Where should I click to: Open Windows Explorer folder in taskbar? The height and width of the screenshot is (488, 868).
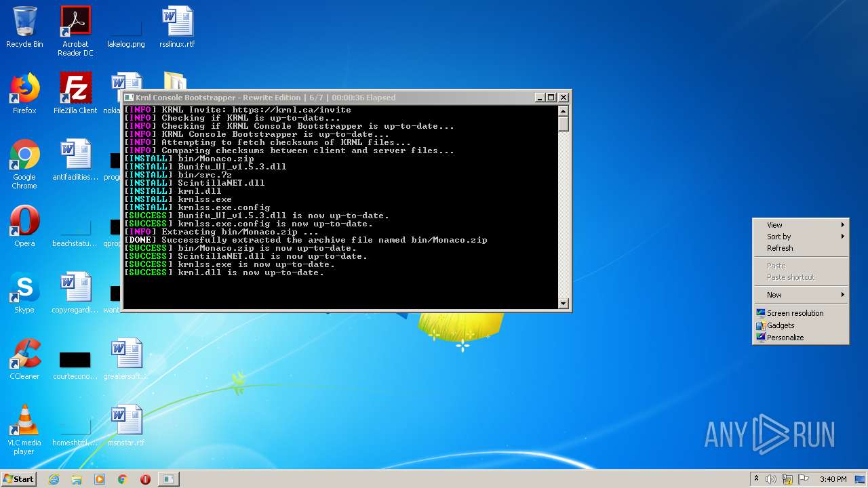tap(77, 479)
